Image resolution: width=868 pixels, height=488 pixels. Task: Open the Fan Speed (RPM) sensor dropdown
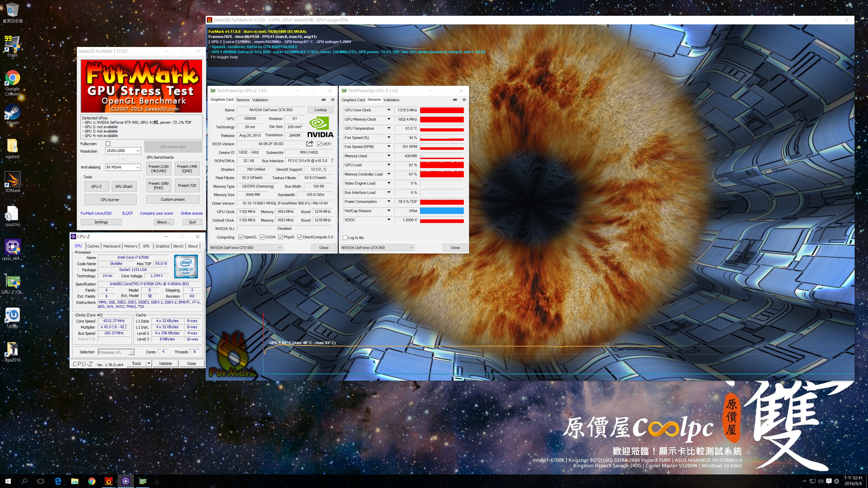(389, 146)
